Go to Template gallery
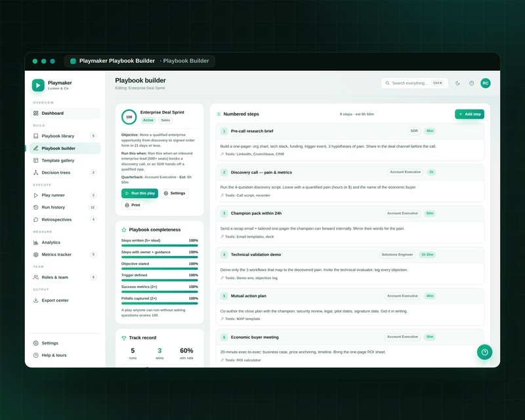Viewport: 525px width, 420px height. (x=65, y=160)
